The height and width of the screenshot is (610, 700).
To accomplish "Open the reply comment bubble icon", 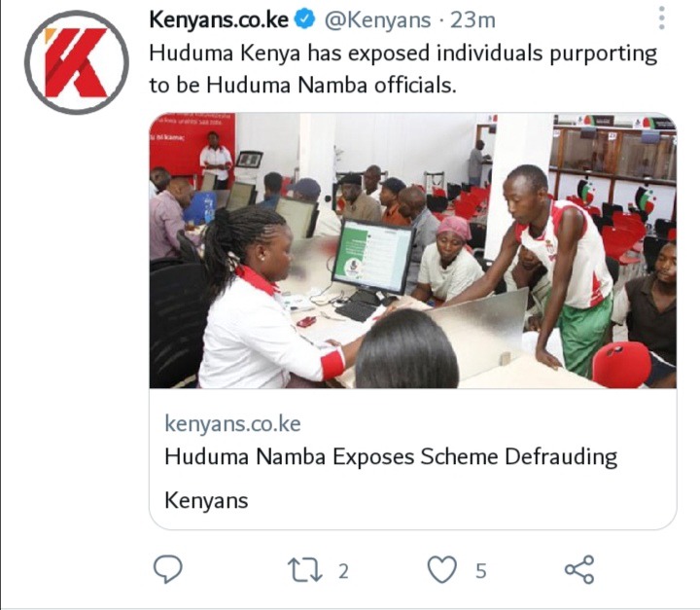I will pos(167,569).
